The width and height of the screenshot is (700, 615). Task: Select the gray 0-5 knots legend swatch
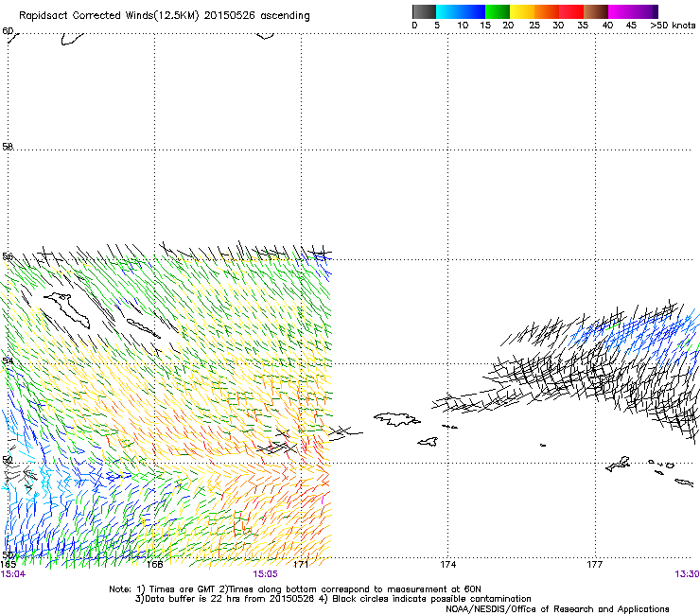click(424, 11)
